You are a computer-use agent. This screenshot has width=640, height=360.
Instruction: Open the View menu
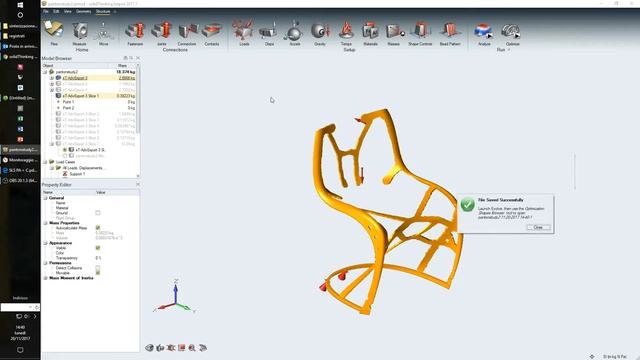click(67, 11)
